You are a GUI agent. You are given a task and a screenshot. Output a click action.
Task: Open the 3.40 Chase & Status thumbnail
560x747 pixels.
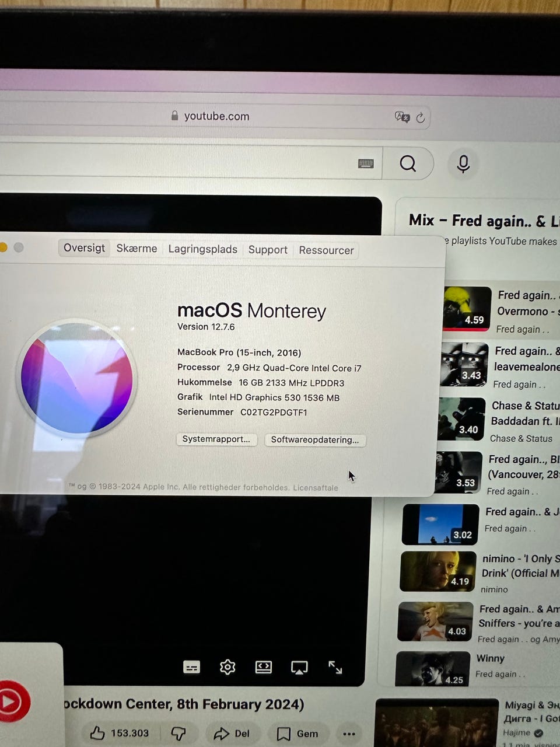point(461,419)
